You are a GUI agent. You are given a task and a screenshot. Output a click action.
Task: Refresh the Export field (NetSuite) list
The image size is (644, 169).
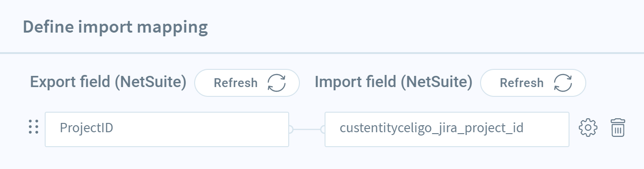tap(247, 83)
